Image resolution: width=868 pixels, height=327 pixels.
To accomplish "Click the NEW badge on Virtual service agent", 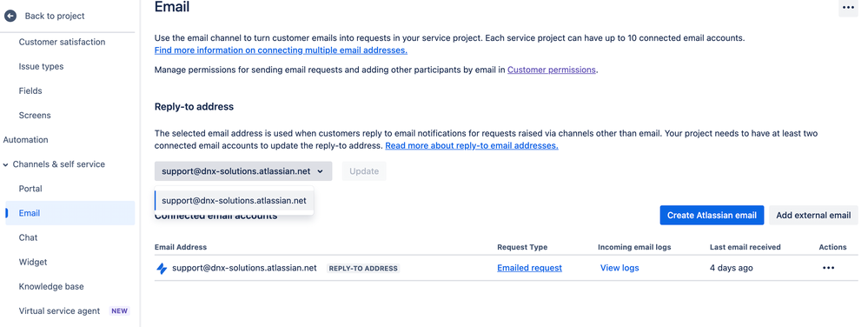I will [x=120, y=311].
